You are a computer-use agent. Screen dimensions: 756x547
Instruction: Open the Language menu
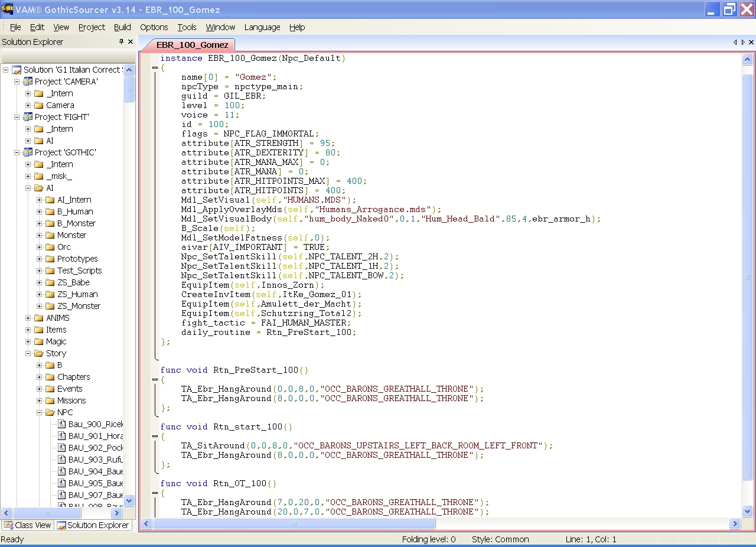click(x=262, y=27)
